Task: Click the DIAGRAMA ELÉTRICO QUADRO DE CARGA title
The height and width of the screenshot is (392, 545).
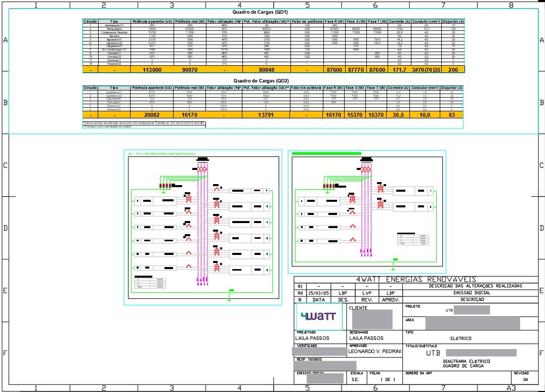Action: (x=467, y=364)
